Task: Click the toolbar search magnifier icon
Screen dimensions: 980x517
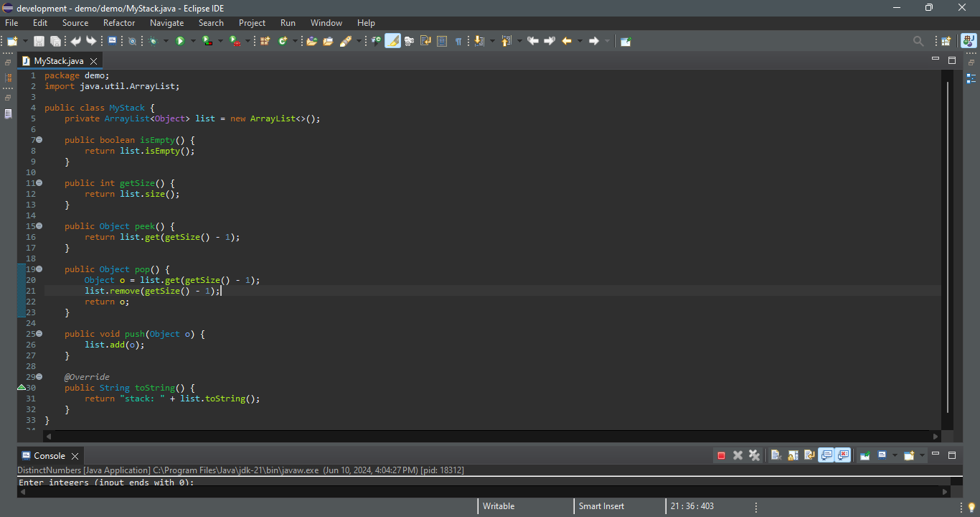Action: click(x=918, y=41)
